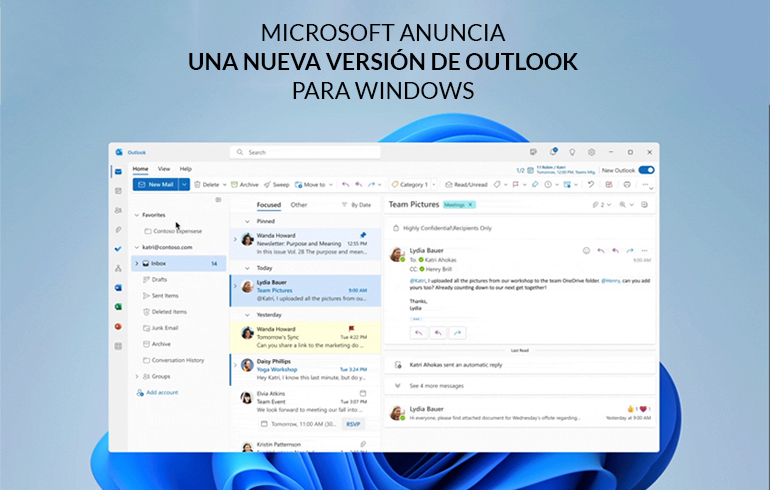Open the Sent Items folder
The height and width of the screenshot is (490, 770).
(x=165, y=296)
